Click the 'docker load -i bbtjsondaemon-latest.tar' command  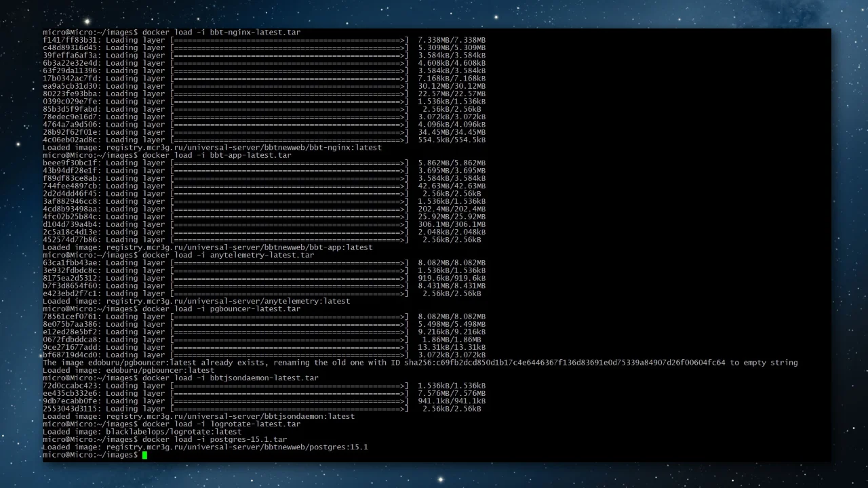pos(230,378)
